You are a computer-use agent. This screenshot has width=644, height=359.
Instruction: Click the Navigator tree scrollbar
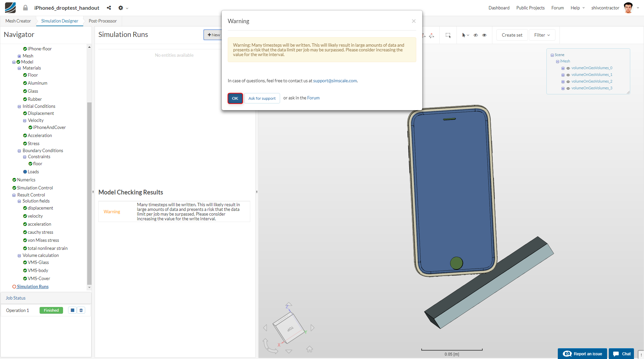89,193
